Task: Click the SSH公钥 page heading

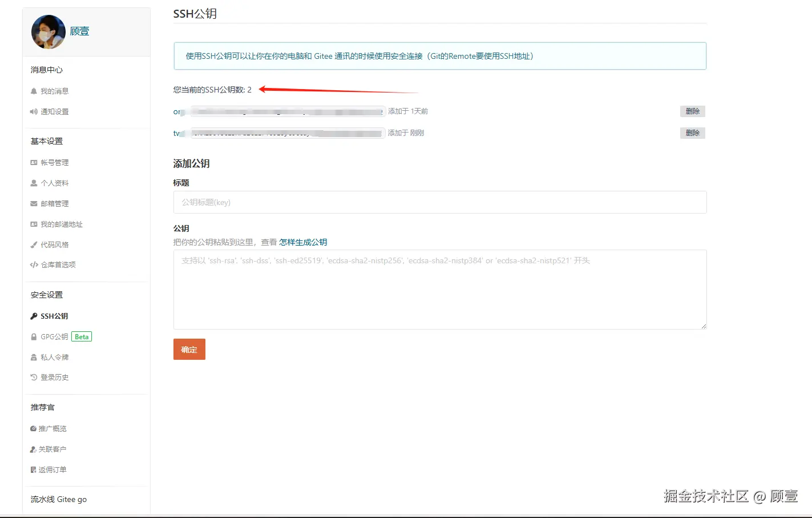Action: tap(195, 14)
